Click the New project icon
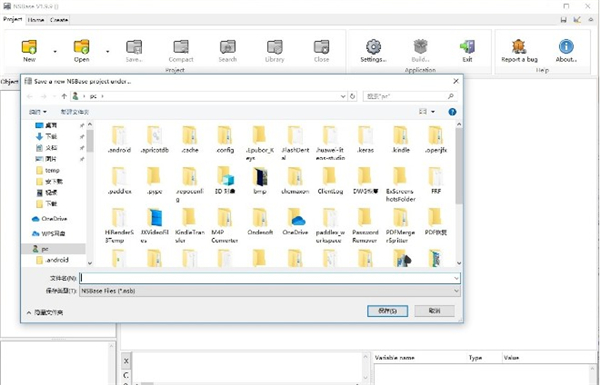Screen dimensions: 600x385 (29, 47)
